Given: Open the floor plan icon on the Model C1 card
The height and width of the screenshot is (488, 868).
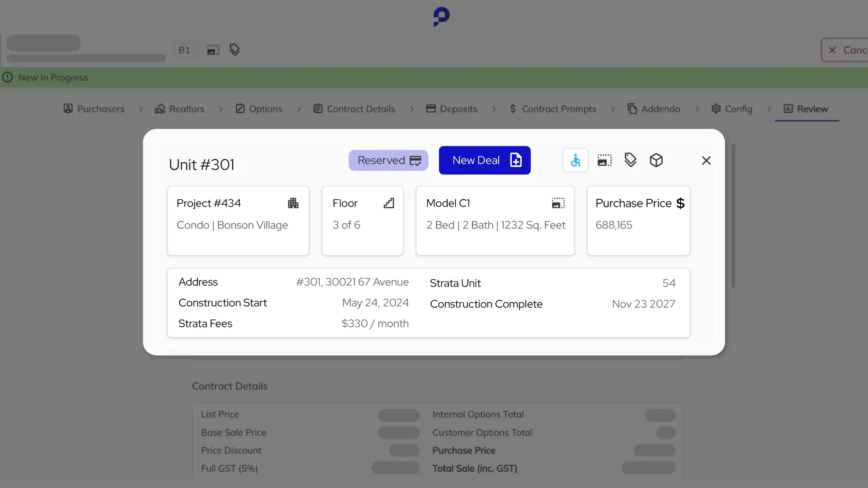Looking at the screenshot, I should click(x=558, y=203).
